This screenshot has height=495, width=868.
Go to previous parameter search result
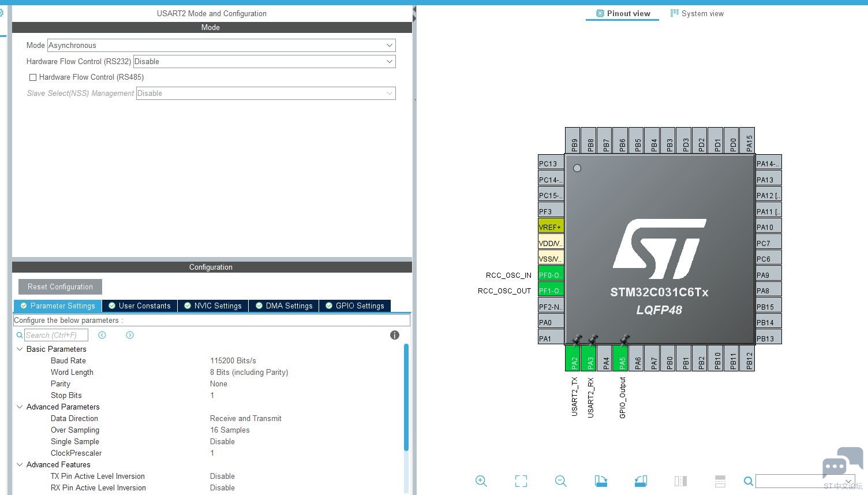pos(102,335)
